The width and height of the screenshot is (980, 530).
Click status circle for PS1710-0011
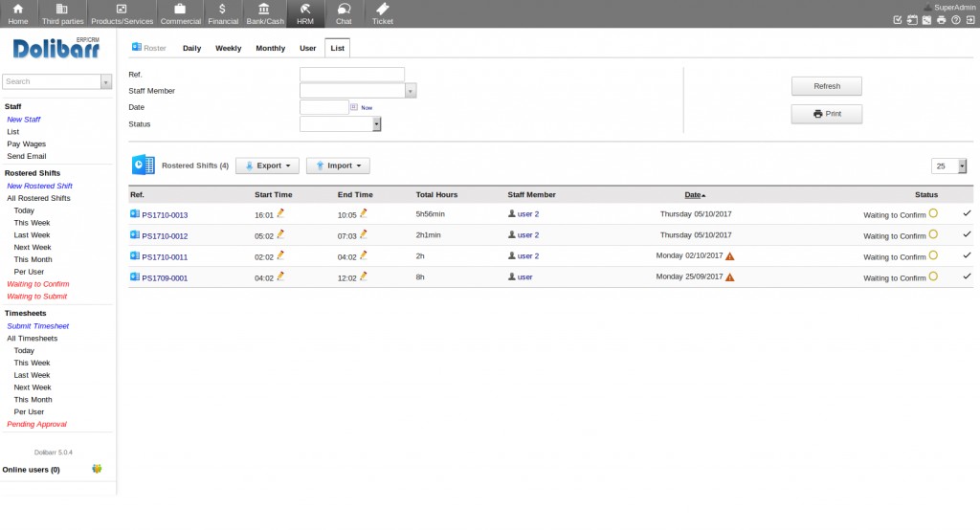point(933,255)
